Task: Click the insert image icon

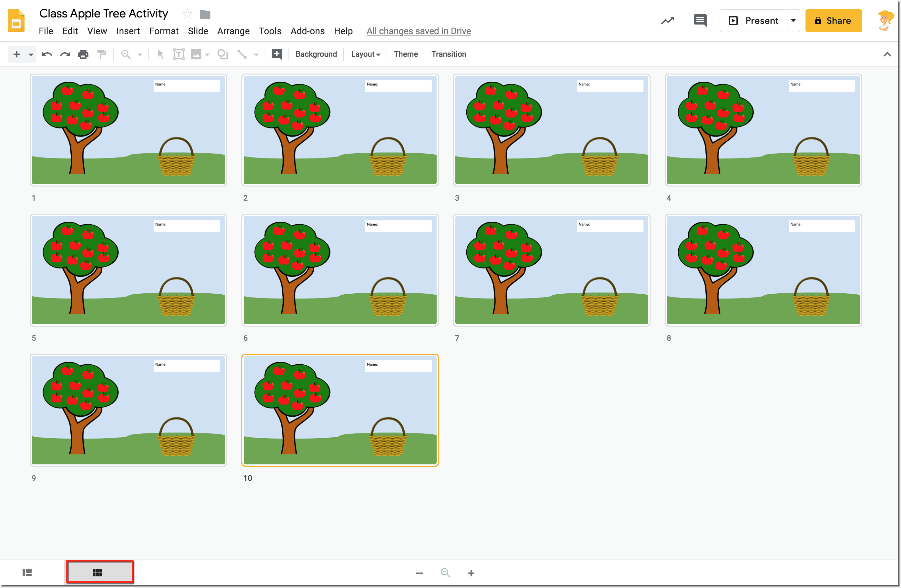Action: click(196, 54)
